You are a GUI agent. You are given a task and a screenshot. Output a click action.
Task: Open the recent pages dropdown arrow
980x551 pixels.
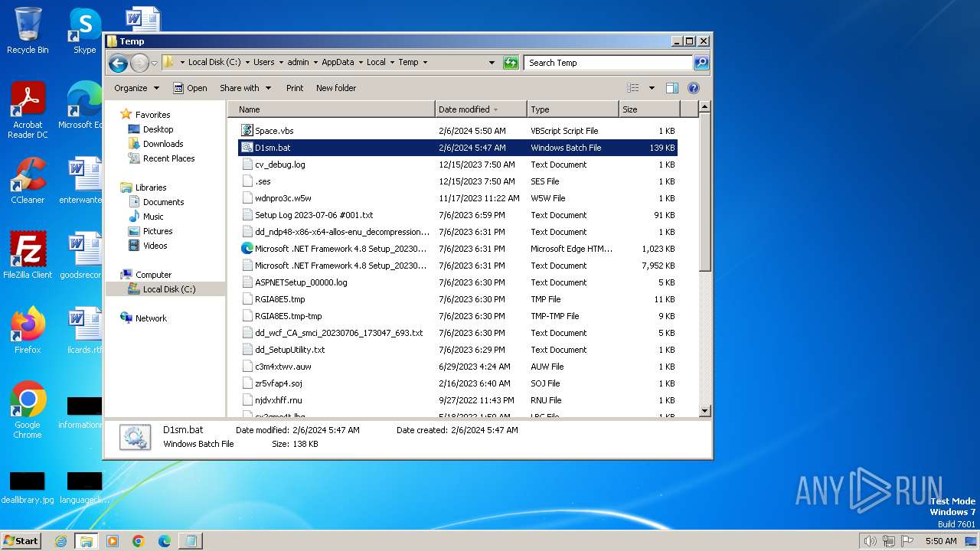point(154,63)
